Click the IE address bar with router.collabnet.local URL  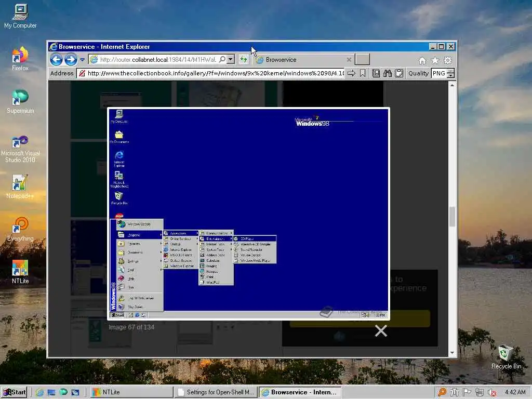[158, 59]
